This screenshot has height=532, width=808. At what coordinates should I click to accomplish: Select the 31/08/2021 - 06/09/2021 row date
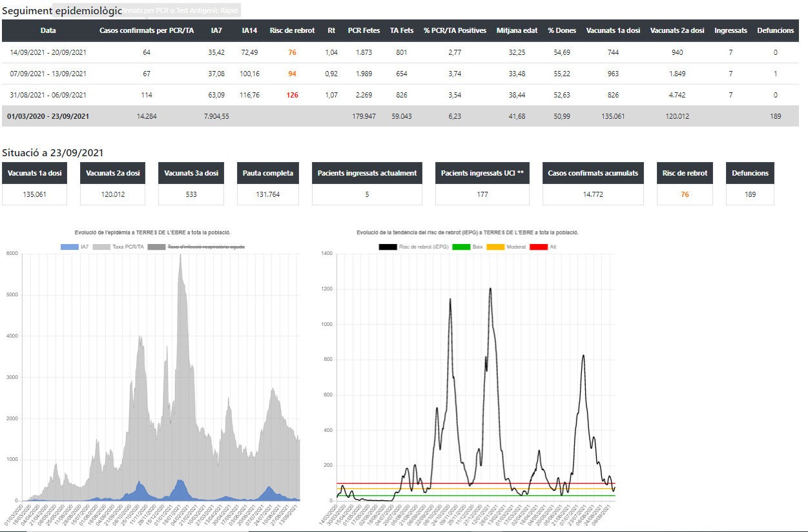[48, 95]
